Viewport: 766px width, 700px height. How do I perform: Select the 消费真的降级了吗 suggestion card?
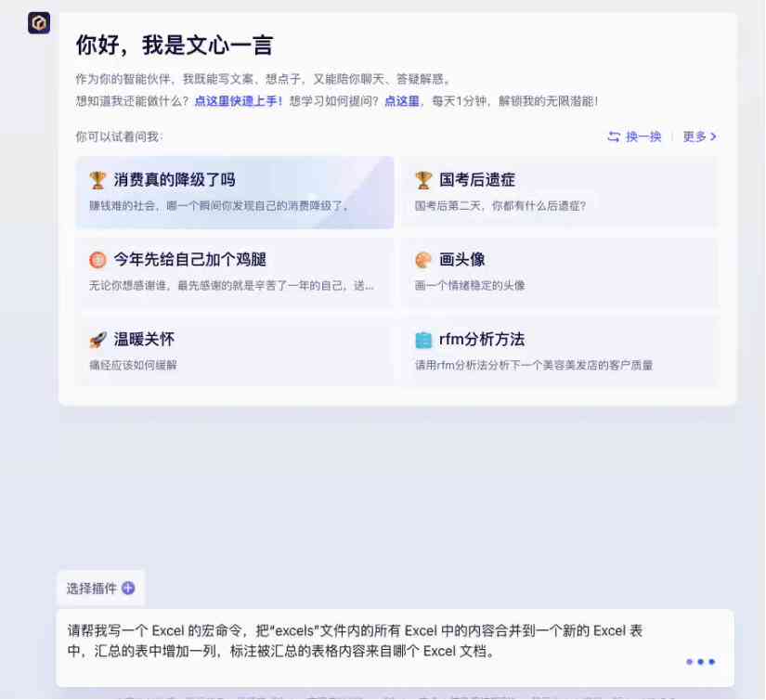click(235, 192)
